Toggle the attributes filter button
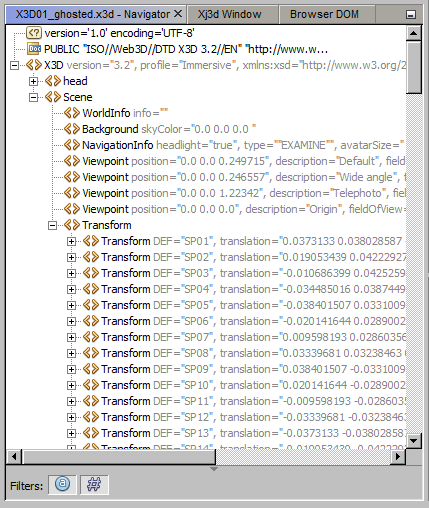This screenshot has height=508, width=429. pos(62,484)
